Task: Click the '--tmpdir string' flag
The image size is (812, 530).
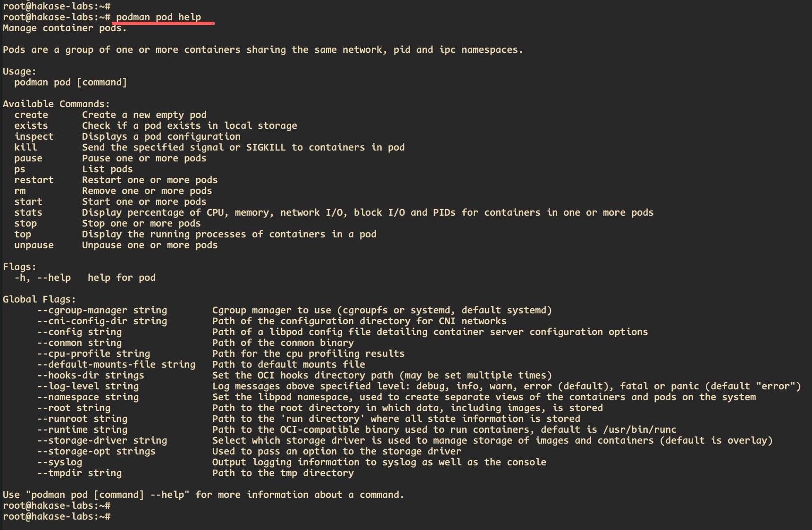Action: (x=79, y=473)
